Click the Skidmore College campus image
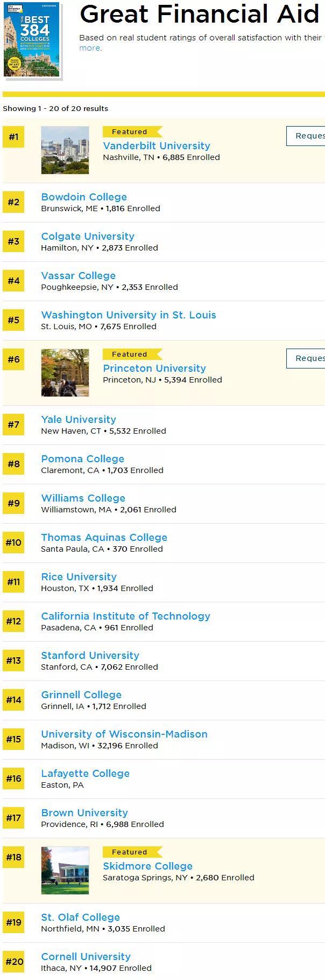The height and width of the screenshot is (980, 325). click(x=65, y=871)
